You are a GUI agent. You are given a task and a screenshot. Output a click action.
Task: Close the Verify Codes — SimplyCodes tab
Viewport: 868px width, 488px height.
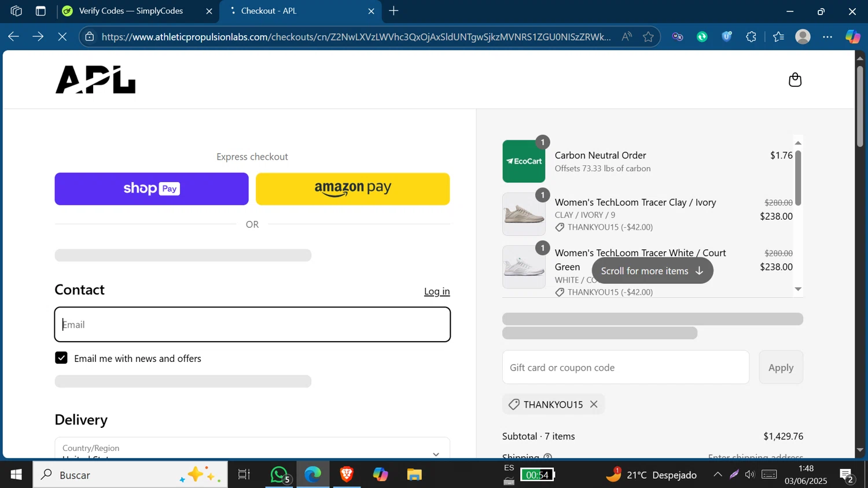[x=209, y=11]
